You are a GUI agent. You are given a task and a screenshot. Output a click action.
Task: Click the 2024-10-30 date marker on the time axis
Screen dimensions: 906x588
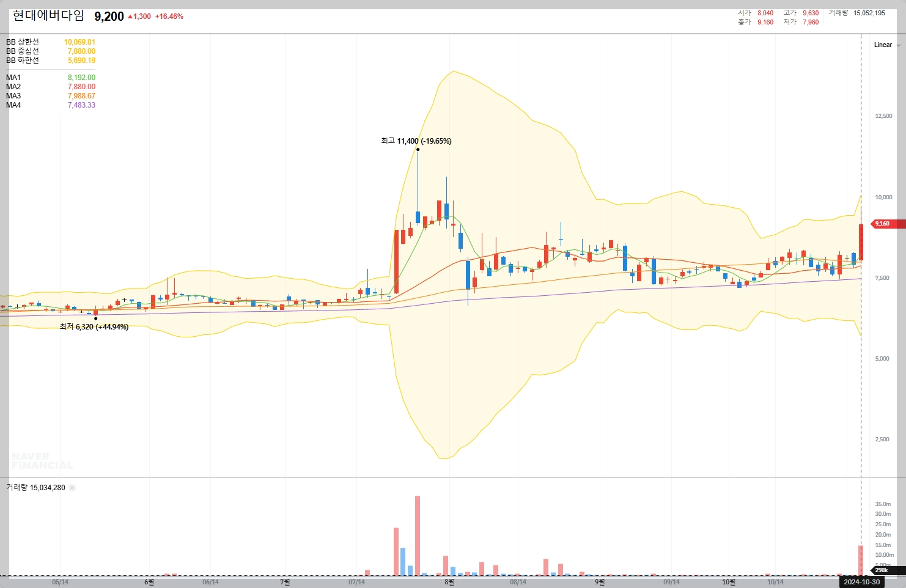click(x=861, y=582)
